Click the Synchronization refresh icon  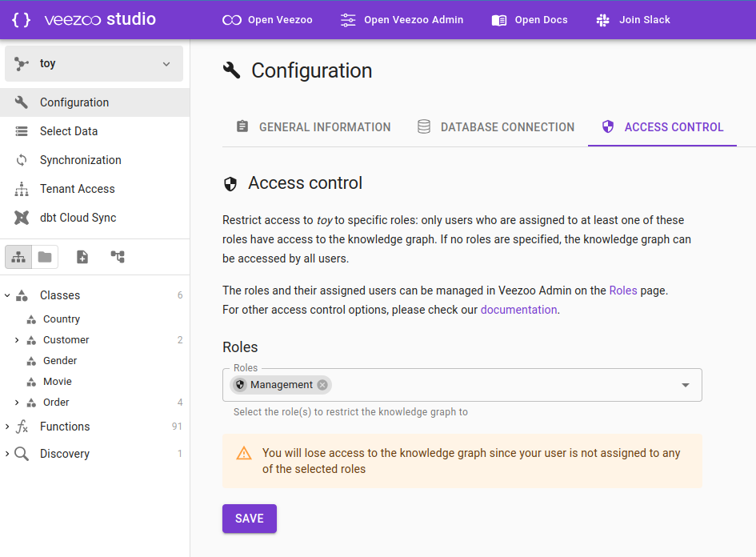coord(22,160)
